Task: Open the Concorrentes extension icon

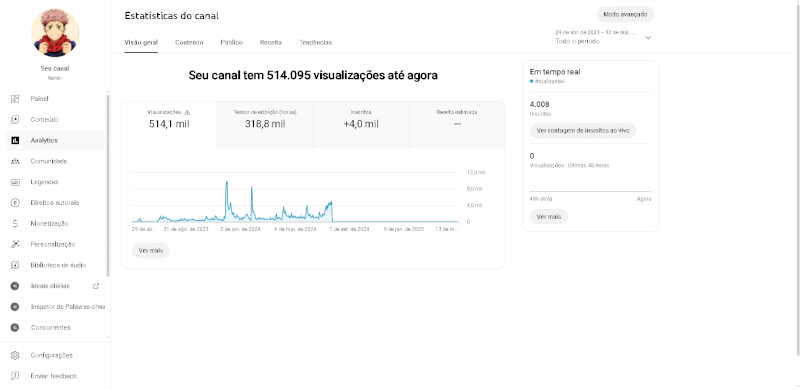Action: [15, 328]
